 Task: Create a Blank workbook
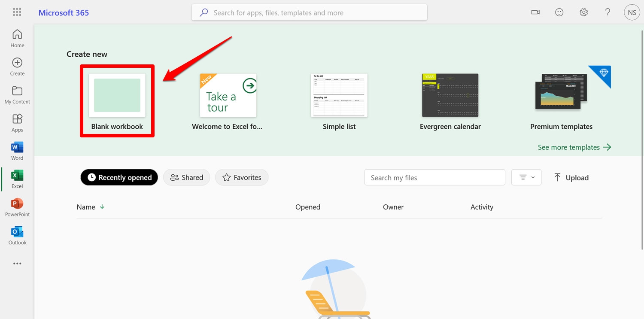tap(117, 101)
